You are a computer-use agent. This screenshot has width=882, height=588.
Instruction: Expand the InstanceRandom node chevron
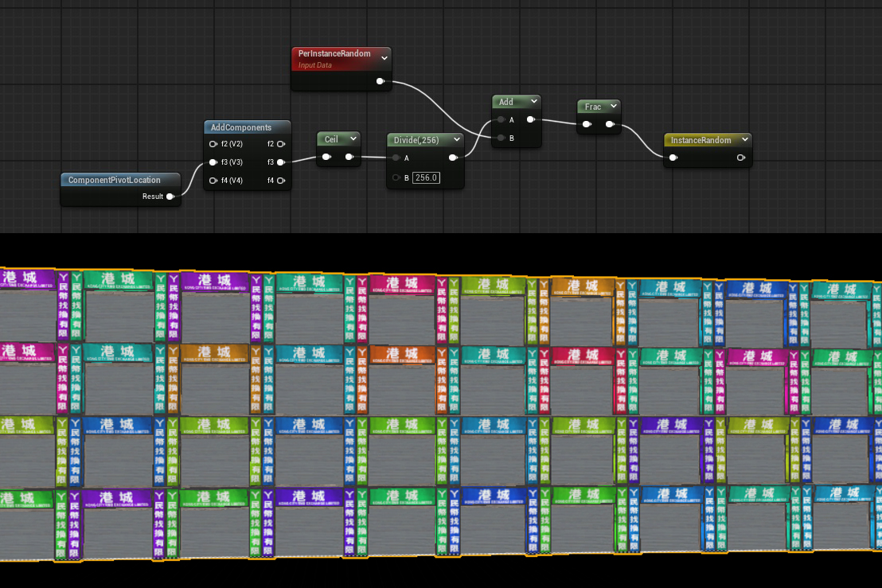[744, 140]
